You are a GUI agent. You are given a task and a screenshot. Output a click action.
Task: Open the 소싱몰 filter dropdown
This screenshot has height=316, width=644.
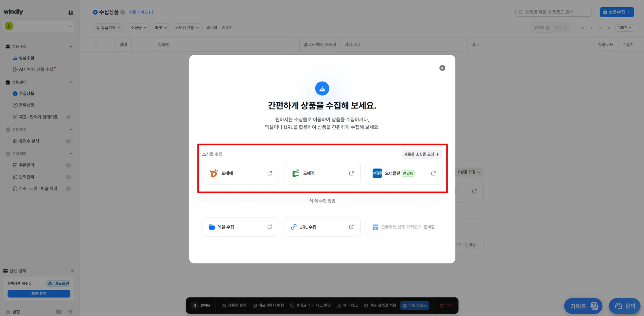(x=139, y=28)
